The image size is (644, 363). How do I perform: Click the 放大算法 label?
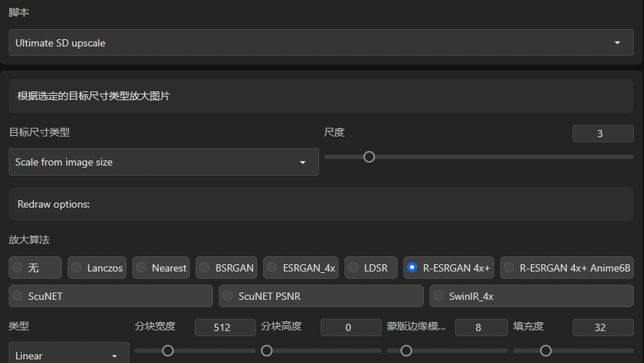(x=29, y=240)
